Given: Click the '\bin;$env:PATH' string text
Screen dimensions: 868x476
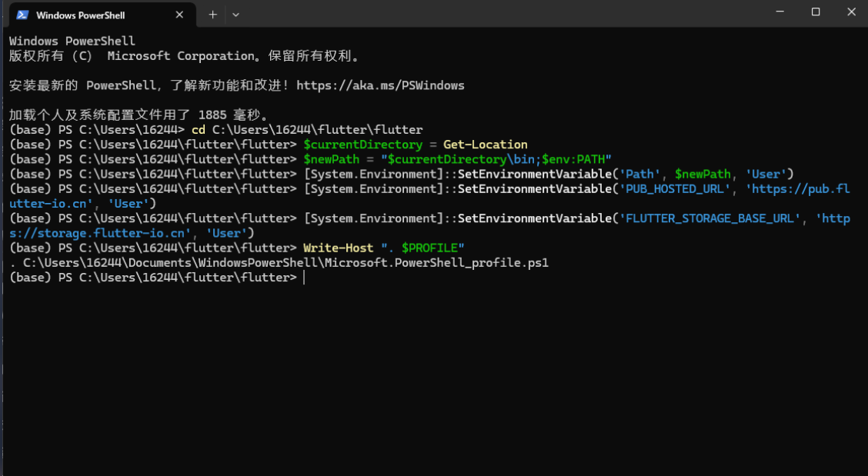Looking at the screenshot, I should (557, 159).
